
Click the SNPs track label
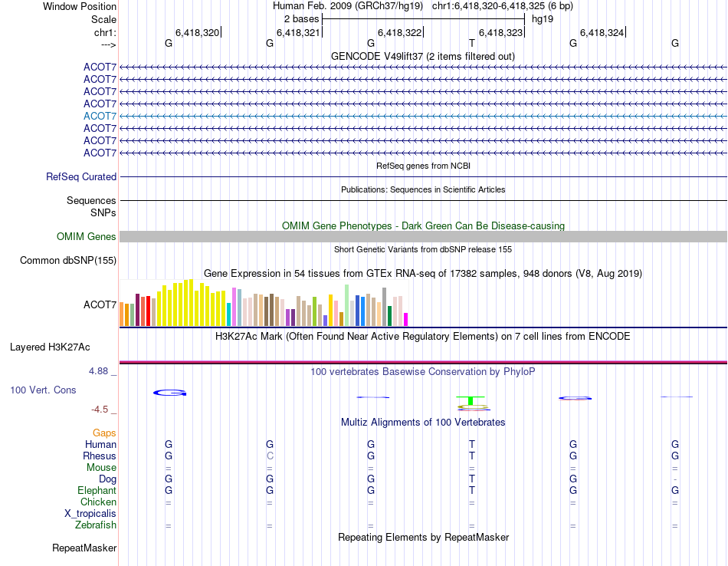[103, 213]
